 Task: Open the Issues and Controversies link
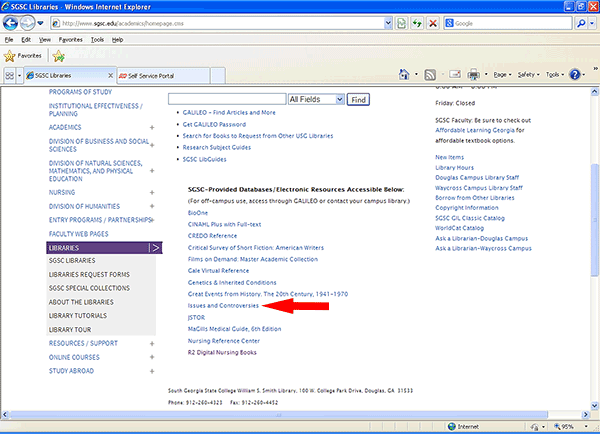[x=224, y=305]
